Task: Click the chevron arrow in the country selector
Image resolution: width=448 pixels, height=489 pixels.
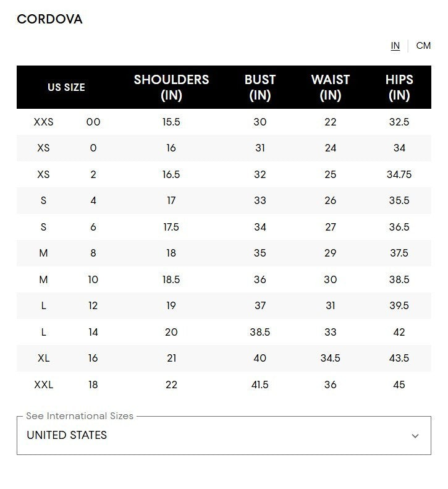Action: click(415, 436)
